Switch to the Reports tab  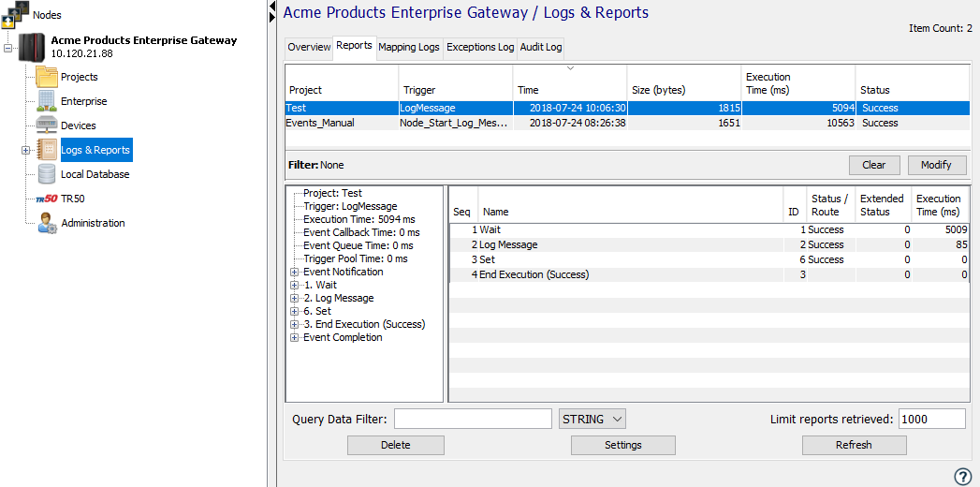point(355,46)
